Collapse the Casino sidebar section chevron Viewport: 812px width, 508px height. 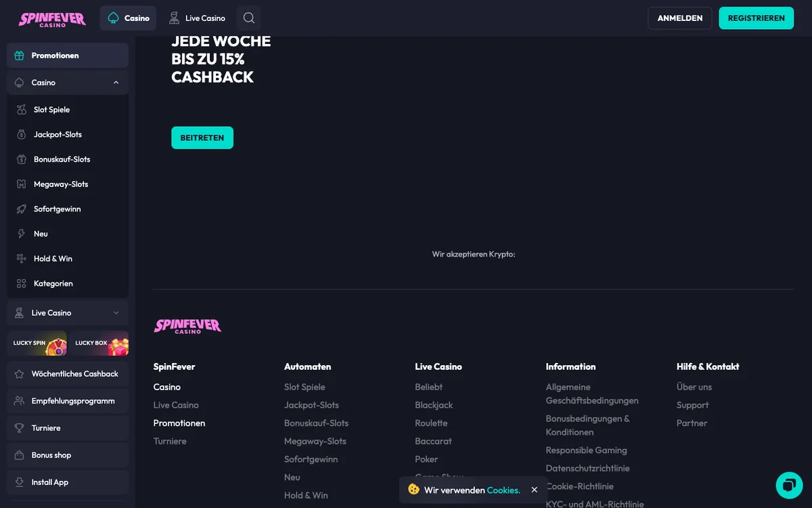(x=116, y=83)
